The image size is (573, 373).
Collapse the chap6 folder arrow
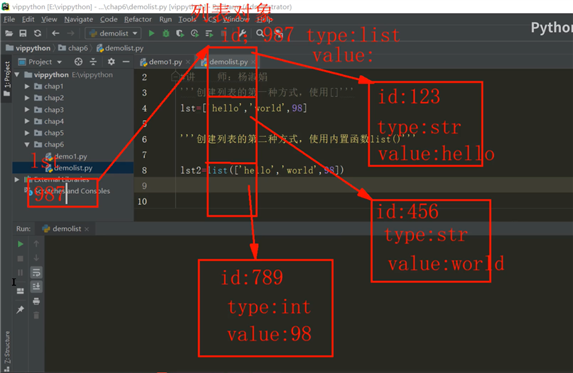pos(27,144)
